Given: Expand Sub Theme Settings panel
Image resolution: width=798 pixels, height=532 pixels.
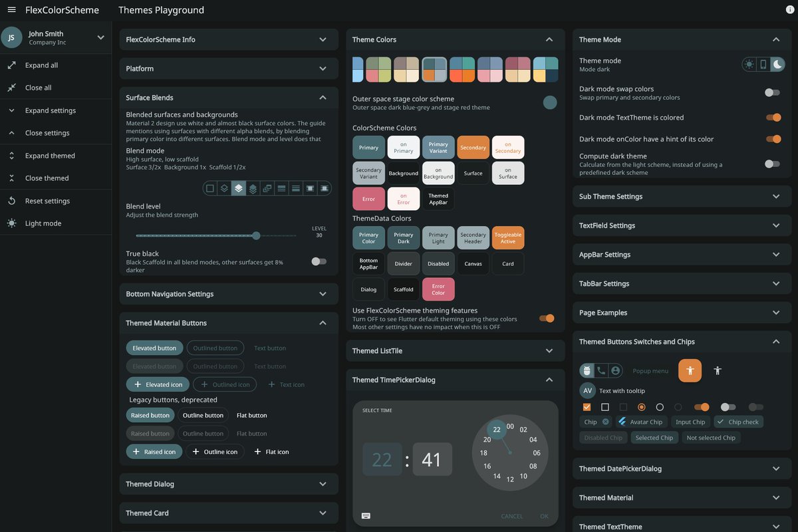Looking at the screenshot, I should point(682,196).
